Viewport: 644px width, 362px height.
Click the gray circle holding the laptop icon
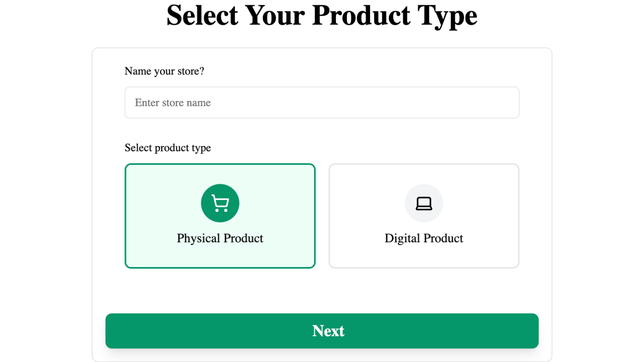point(424,203)
